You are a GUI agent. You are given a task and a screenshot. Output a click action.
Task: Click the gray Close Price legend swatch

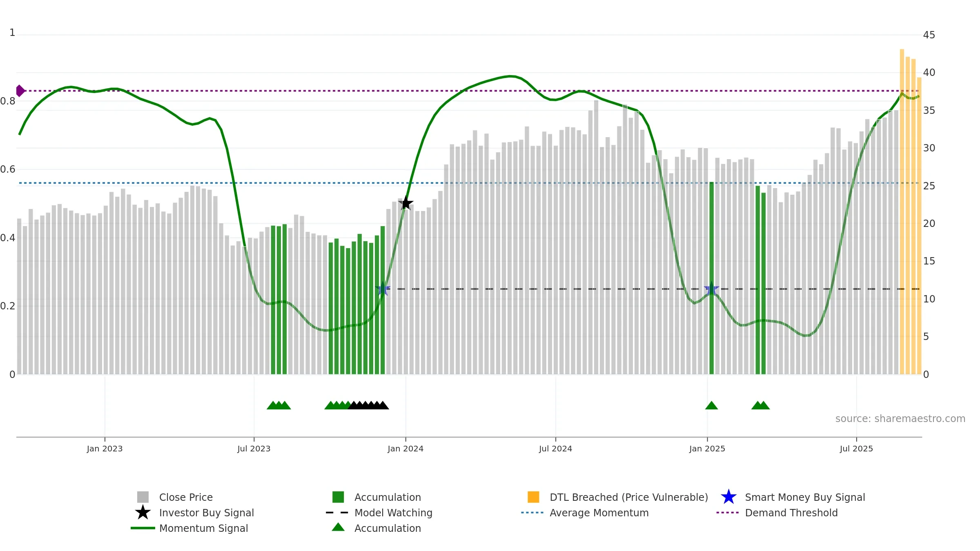(143, 497)
